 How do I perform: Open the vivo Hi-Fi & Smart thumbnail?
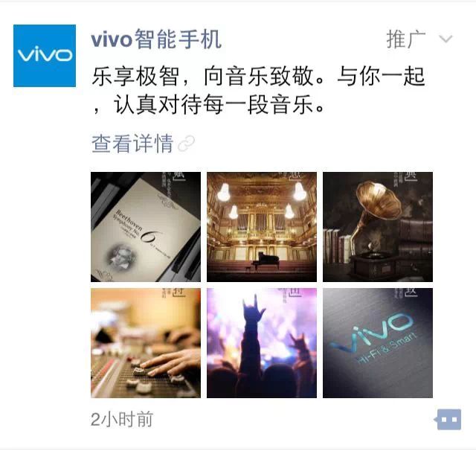[378, 343]
